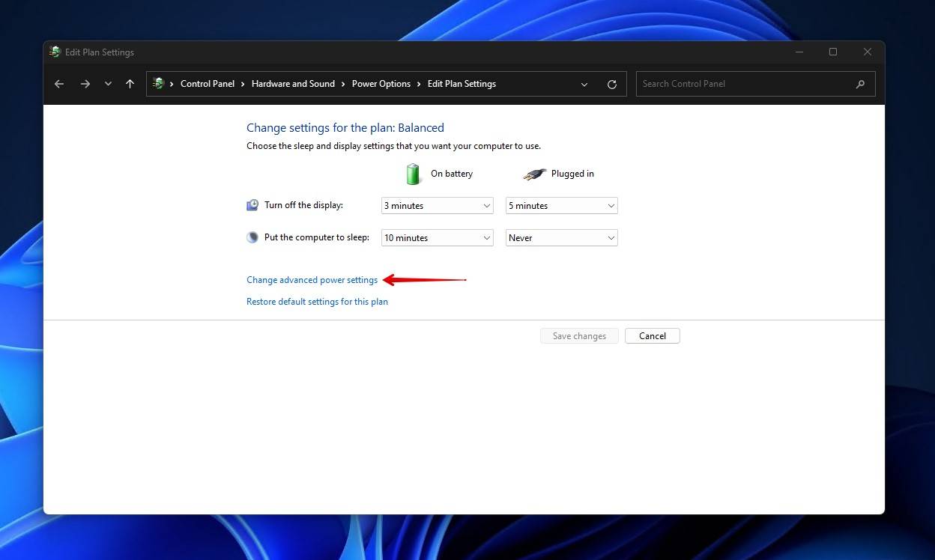
Task: Open recent locations chevron beside forward arrow
Action: tap(108, 84)
